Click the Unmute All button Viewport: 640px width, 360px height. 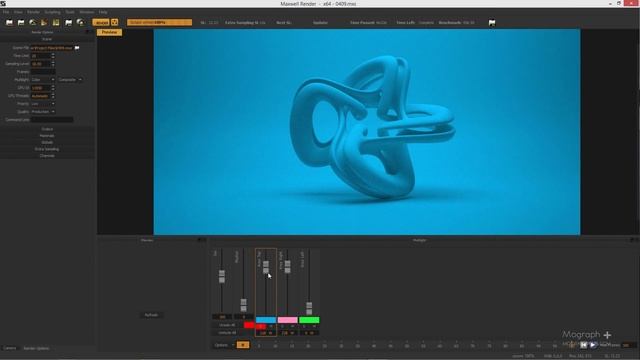click(x=227, y=325)
